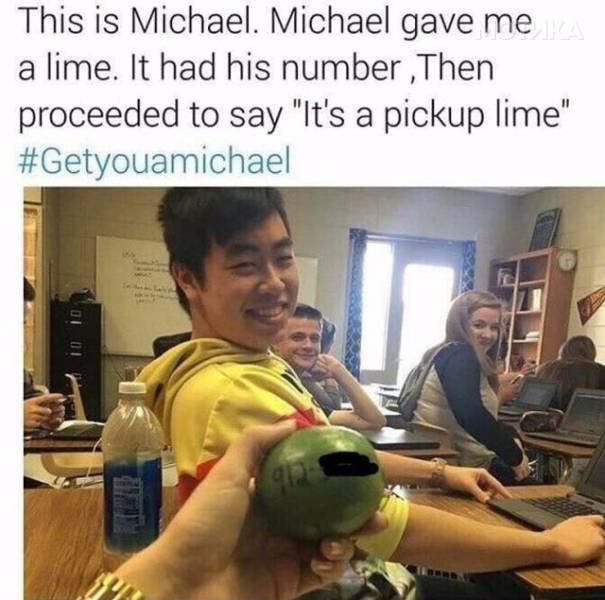605x600 pixels.
Task: Click the framed sign atop the bookshelf
Action: pos(545,230)
